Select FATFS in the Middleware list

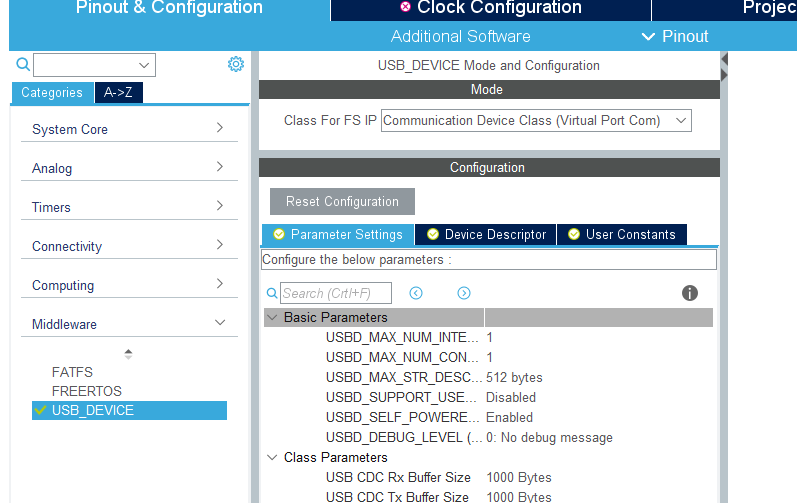pos(72,372)
